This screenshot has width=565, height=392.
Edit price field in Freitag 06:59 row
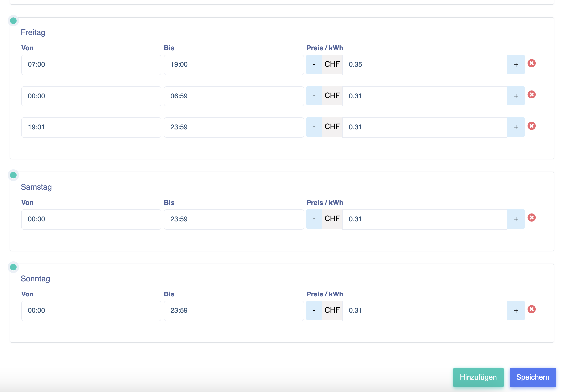[425, 96]
